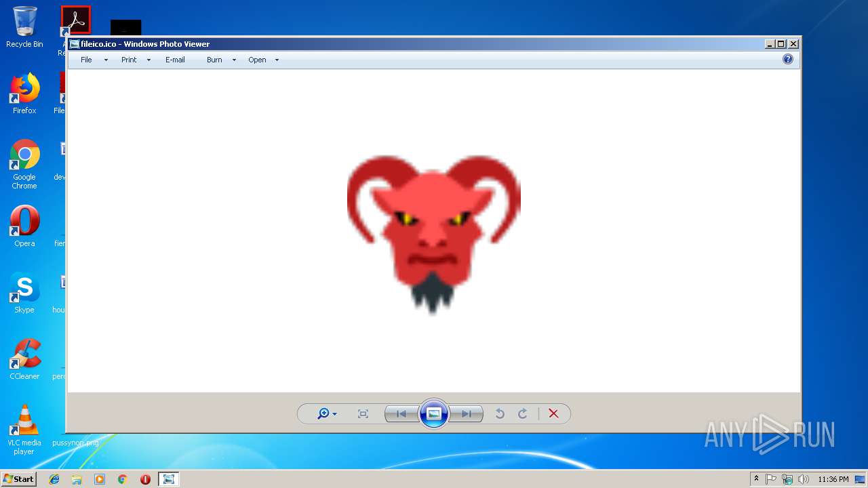Select the Google Chrome desktop shortcut
868x488 pixels.
point(24,165)
